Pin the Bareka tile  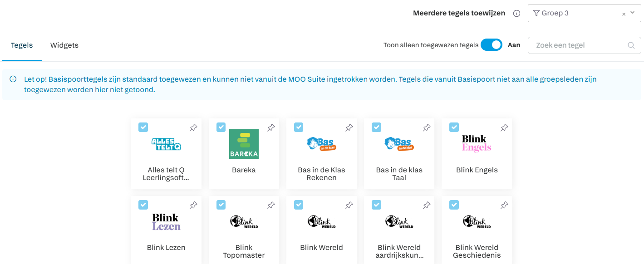pyautogui.click(x=271, y=128)
